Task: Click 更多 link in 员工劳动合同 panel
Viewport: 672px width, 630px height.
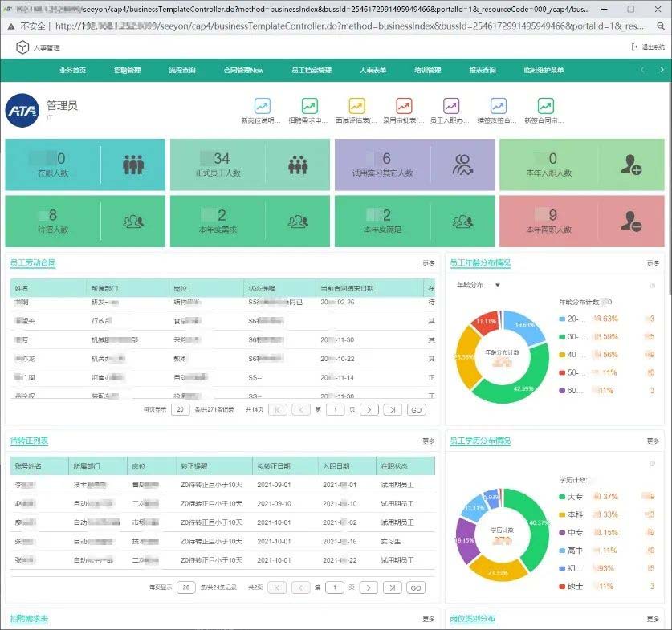Action: click(x=429, y=263)
